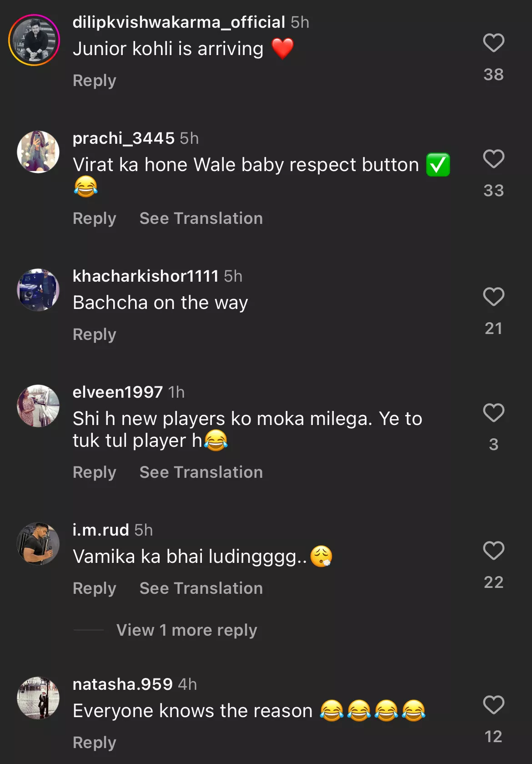Screen dimensions: 532x764
Task: Tap the heart on prachi_3445's comment
Action: click(x=493, y=159)
